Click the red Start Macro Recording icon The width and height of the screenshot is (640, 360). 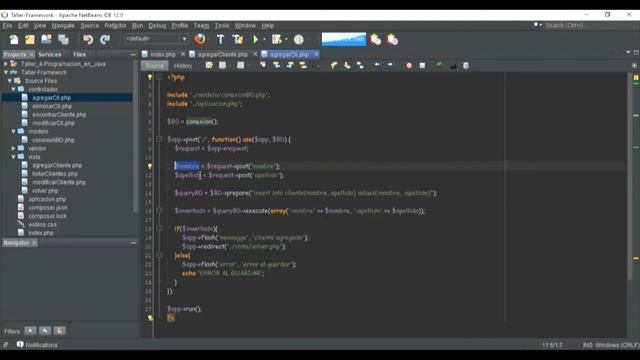pyautogui.click(x=409, y=65)
